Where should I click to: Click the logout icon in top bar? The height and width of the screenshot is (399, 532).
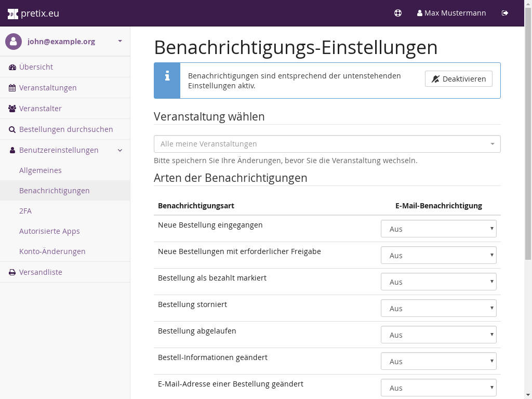(505, 13)
